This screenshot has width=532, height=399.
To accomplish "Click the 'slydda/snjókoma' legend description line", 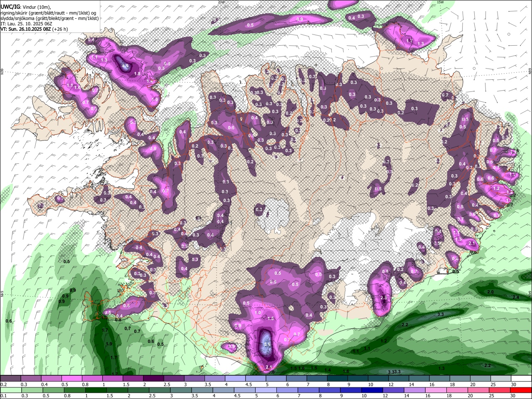I will (x=49, y=18).
